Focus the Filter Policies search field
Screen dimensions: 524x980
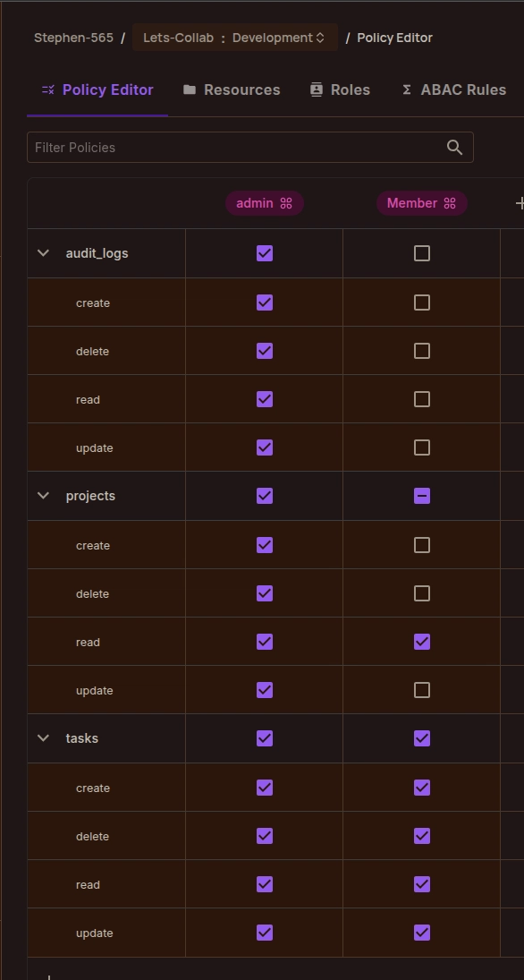[x=249, y=148]
